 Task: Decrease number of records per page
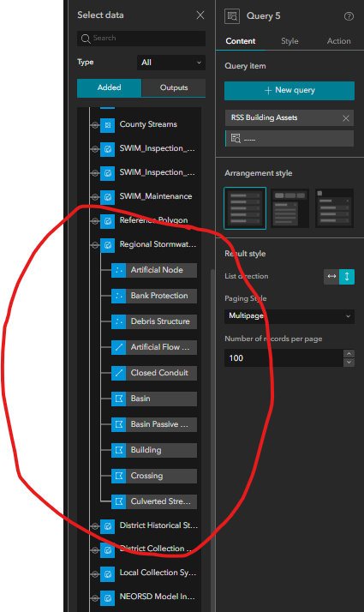coord(349,363)
